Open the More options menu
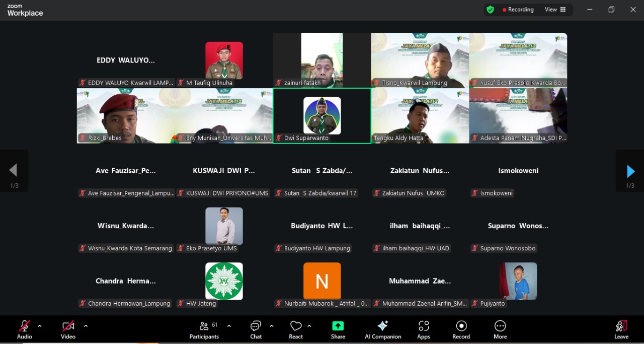Viewport: 644px width, 344px height. (x=500, y=329)
